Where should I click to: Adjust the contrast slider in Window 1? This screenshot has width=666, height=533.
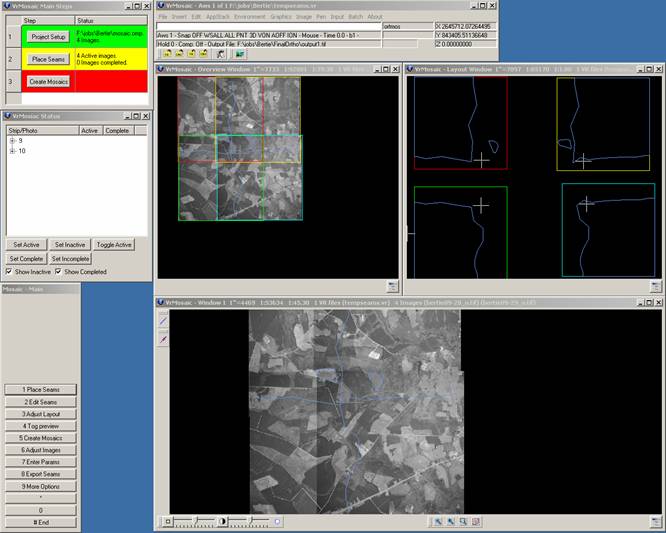point(251,521)
